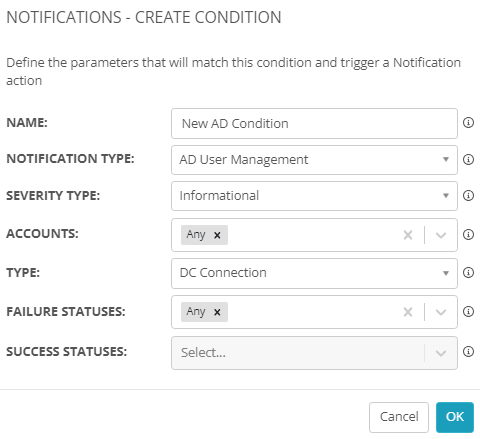This screenshot has width=480, height=439.
Task: Clear all selections in Failure Statuses field
Action: pyautogui.click(x=408, y=312)
